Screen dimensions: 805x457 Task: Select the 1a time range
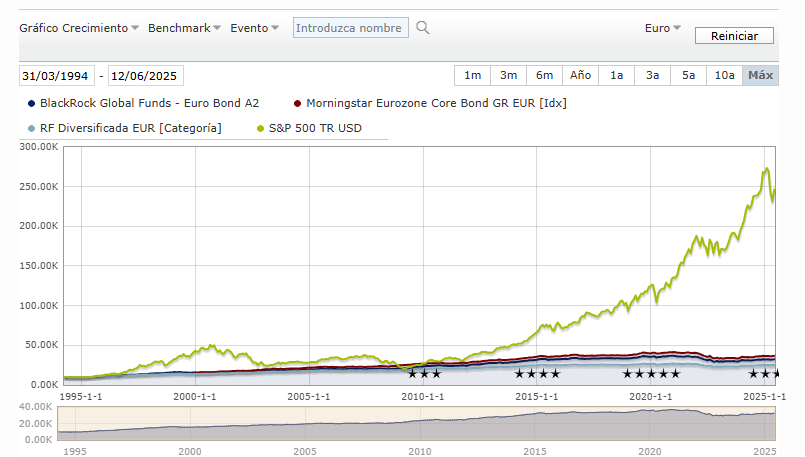pos(616,75)
